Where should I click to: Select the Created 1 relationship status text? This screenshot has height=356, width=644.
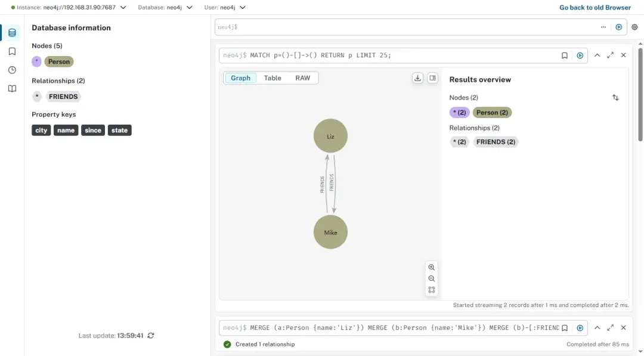(265, 345)
